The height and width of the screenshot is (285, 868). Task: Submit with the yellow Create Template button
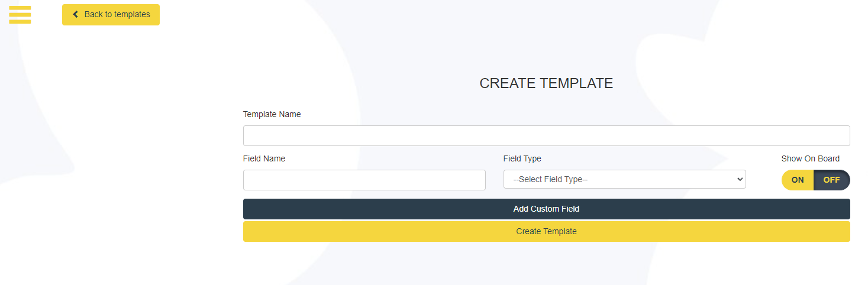pyautogui.click(x=546, y=231)
